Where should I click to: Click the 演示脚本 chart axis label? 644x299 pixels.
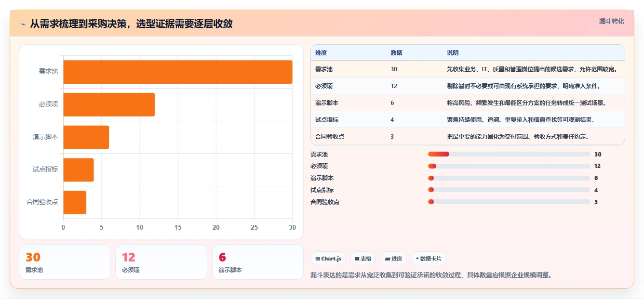coord(45,137)
